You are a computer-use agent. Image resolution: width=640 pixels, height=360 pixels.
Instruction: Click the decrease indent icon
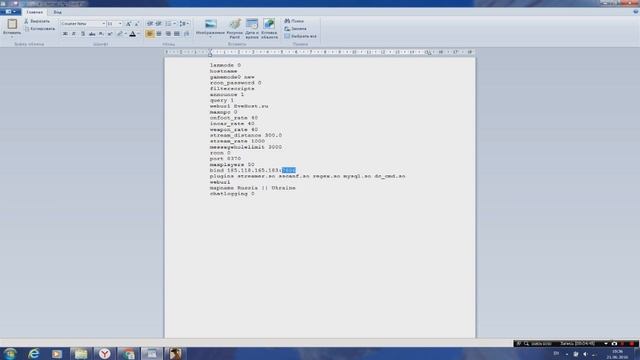point(150,24)
